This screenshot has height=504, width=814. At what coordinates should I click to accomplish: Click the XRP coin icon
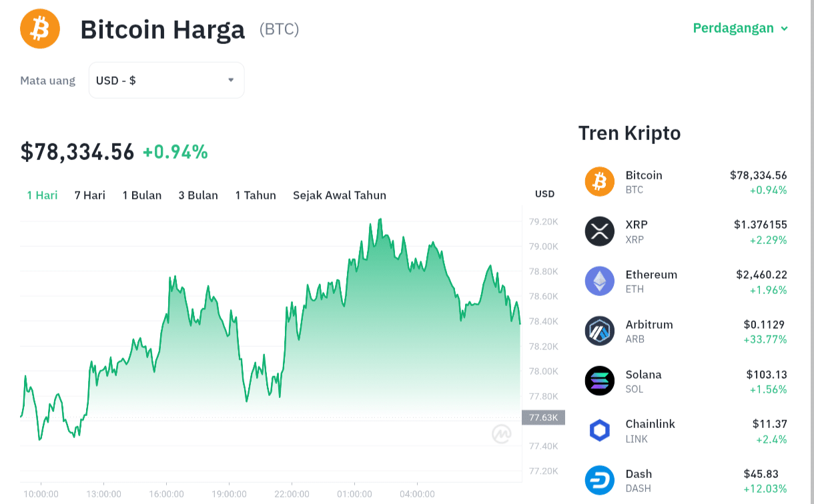pos(599,231)
